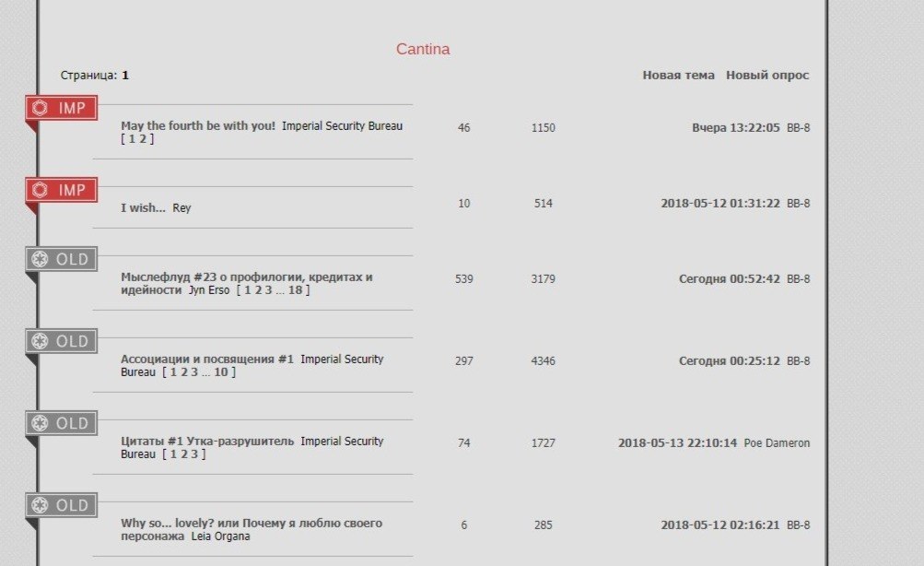Create a new poll via Новый опрос

pyautogui.click(x=767, y=75)
